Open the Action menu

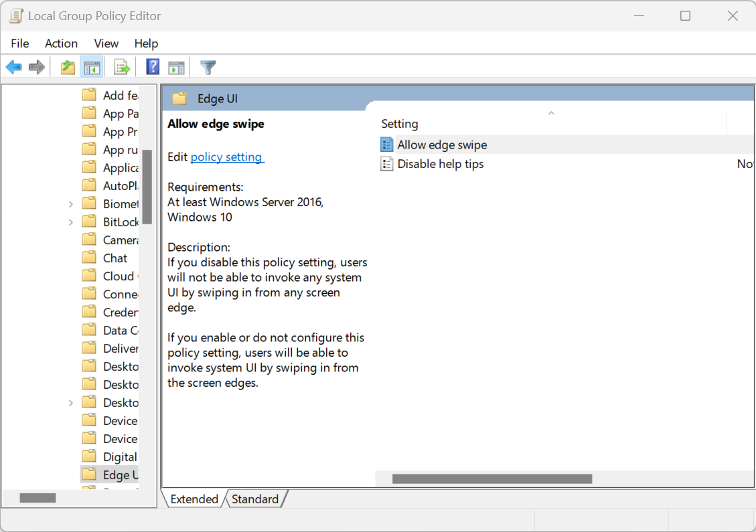tap(61, 43)
